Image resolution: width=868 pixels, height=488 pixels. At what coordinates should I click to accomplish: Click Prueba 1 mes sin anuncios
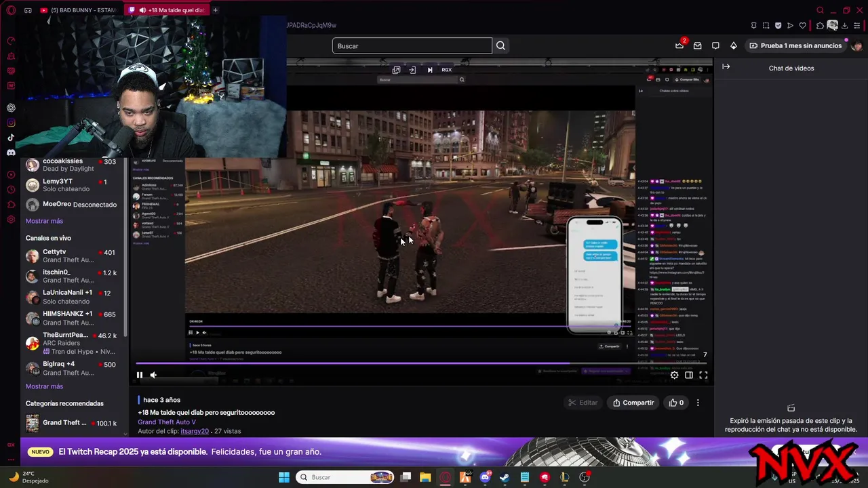point(795,45)
